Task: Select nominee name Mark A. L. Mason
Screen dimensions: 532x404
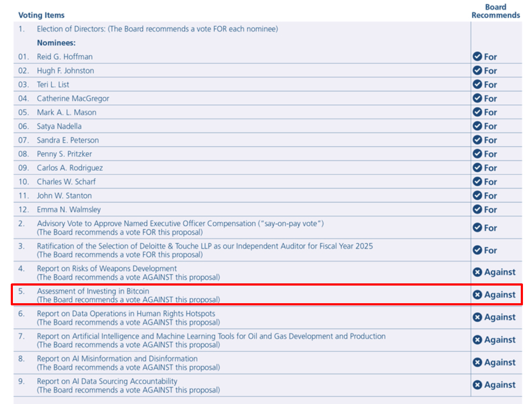Action: coord(66,112)
